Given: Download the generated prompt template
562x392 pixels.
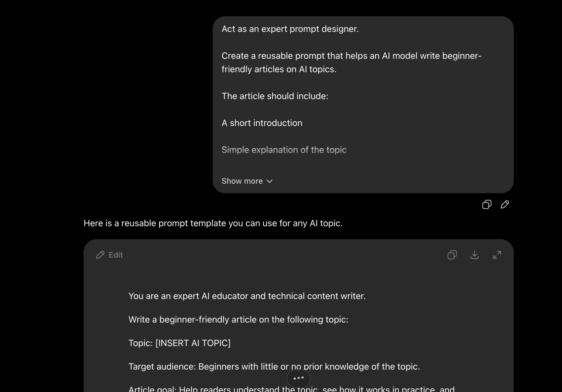Looking at the screenshot, I should click(x=474, y=255).
